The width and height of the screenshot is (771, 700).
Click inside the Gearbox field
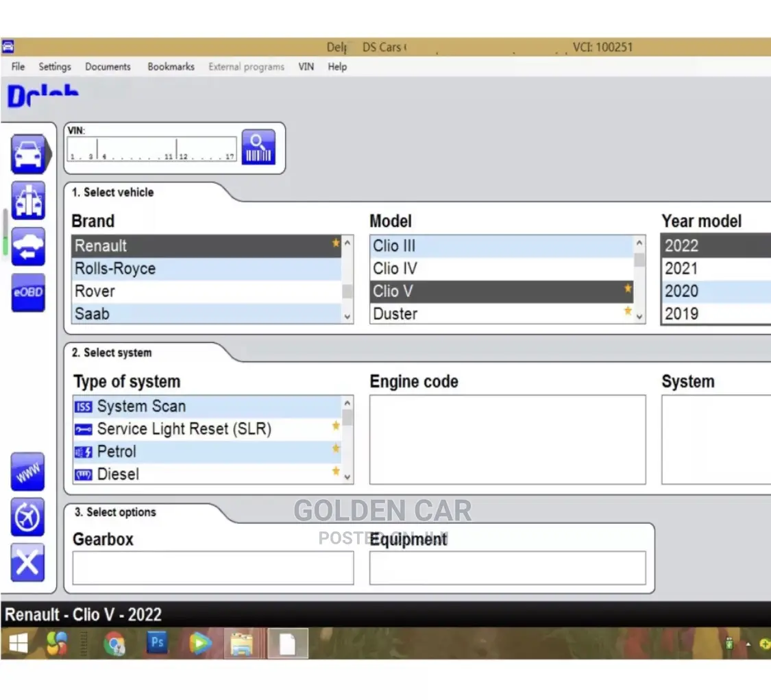(212, 568)
